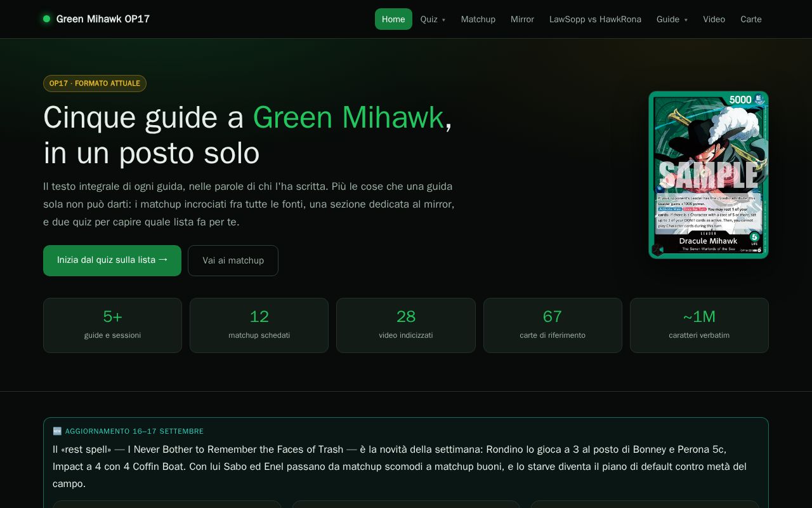Click the ~1M caratteri verbatim stat card
The width and height of the screenshot is (812, 508).
pos(699,325)
